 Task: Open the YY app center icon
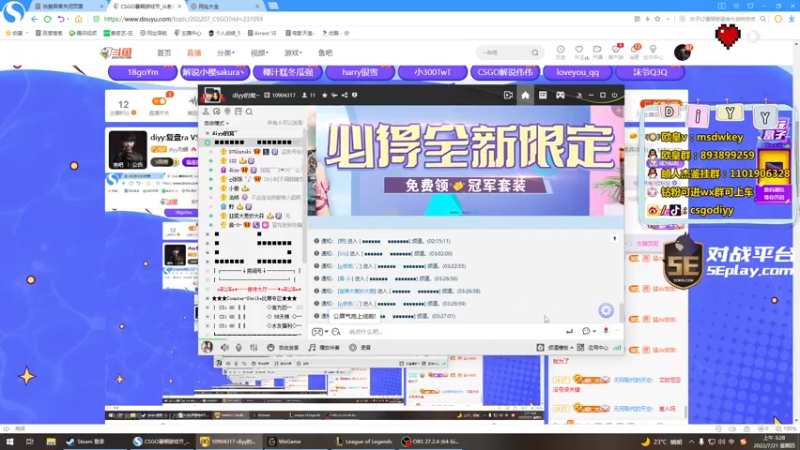(580, 347)
